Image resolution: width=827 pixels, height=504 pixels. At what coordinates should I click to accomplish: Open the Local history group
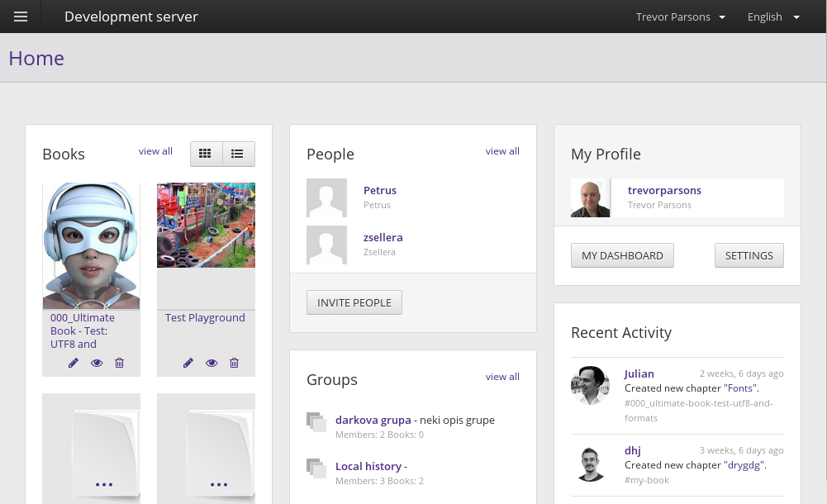click(x=368, y=467)
